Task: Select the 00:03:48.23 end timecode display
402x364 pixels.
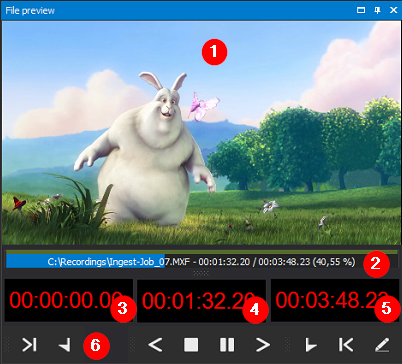Action: point(335,300)
